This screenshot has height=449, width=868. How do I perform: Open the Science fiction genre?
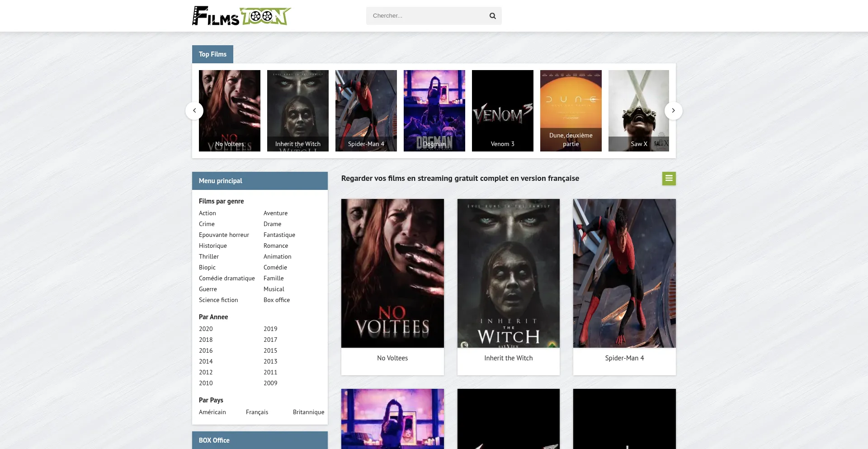click(218, 300)
